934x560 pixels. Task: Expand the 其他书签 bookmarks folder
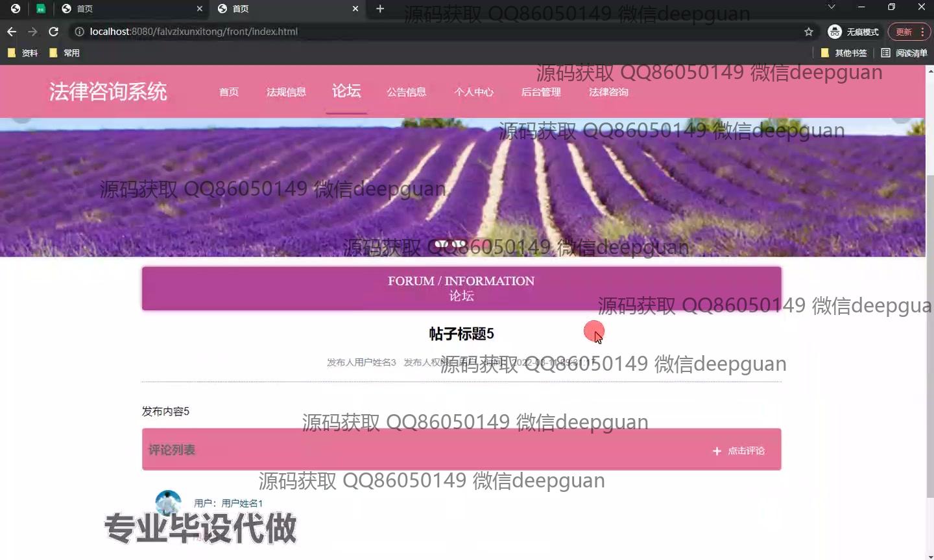click(844, 53)
